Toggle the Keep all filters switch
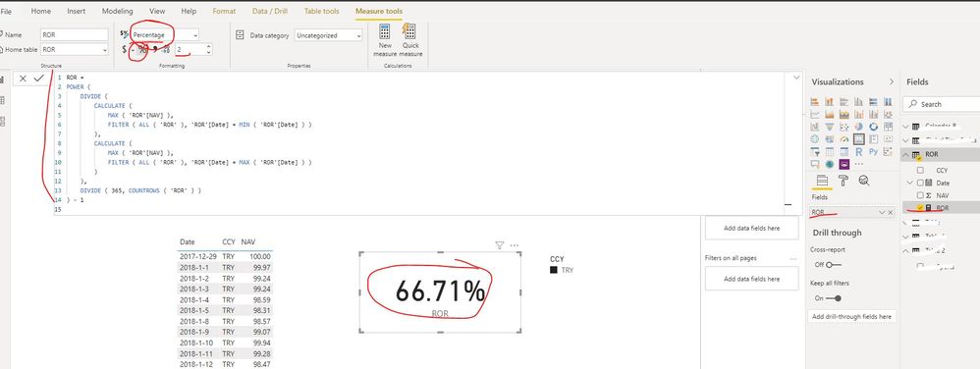The height and width of the screenshot is (369, 980). click(835, 298)
